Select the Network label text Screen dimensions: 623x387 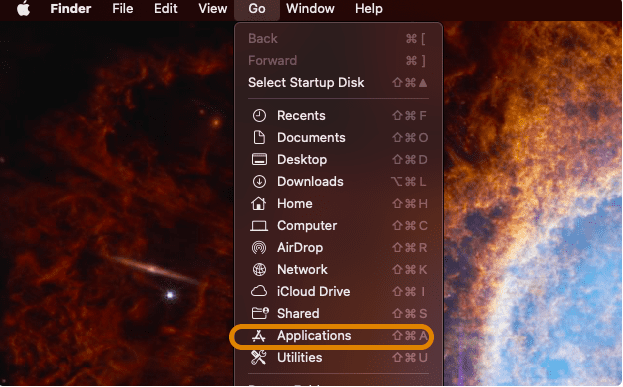pyautogui.click(x=302, y=269)
